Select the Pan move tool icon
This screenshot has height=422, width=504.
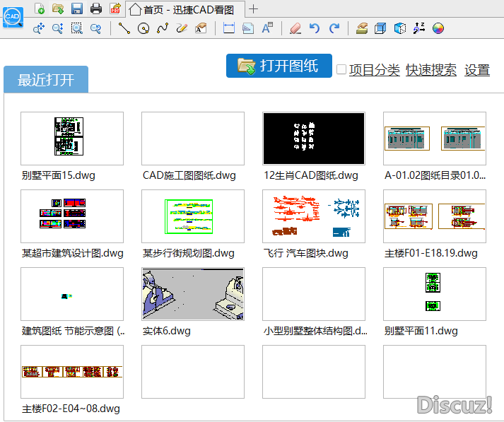pyautogui.click(x=39, y=28)
